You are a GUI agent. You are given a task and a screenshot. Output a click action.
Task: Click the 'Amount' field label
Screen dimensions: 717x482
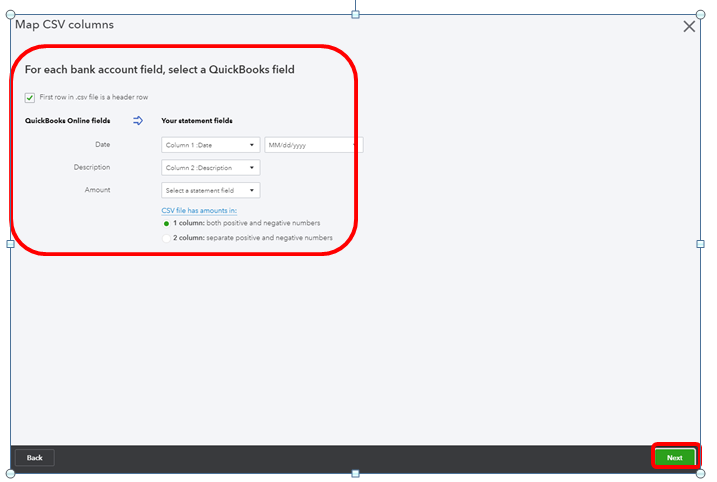(97, 190)
